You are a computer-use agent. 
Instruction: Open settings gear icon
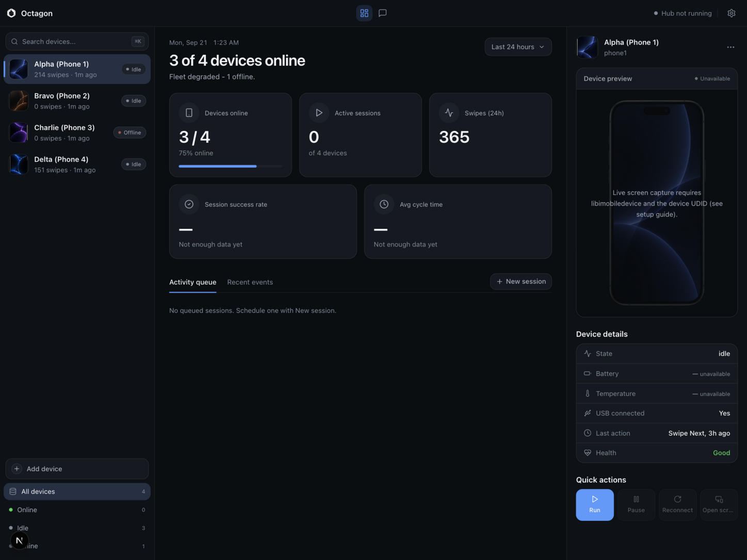pos(732,13)
